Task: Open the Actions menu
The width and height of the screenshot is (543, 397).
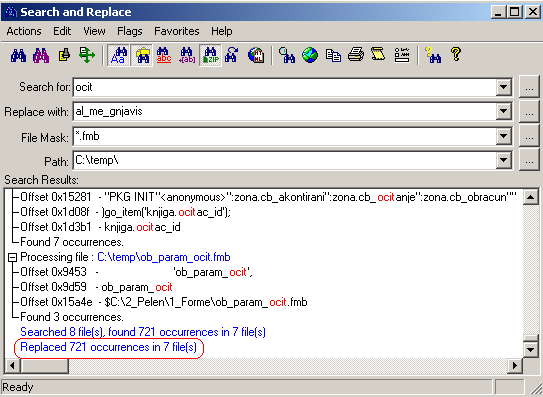Action: click(24, 31)
